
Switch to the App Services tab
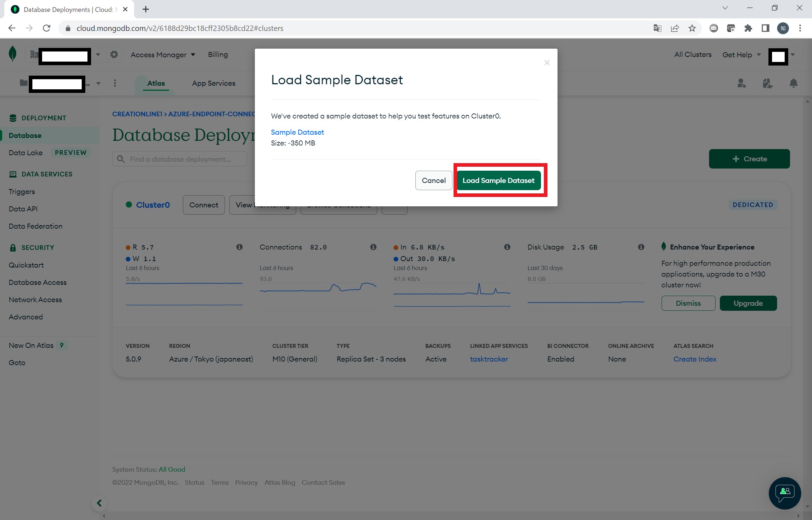213,83
